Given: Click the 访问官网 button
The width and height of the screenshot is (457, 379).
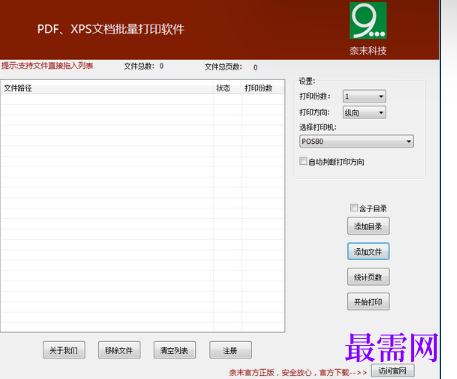Looking at the screenshot, I should (x=393, y=371).
